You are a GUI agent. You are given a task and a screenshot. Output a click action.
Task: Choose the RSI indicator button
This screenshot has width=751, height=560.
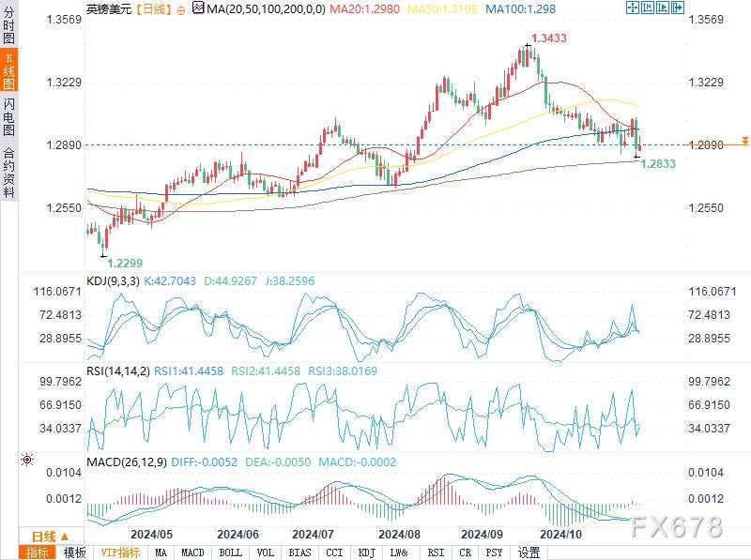(436, 552)
